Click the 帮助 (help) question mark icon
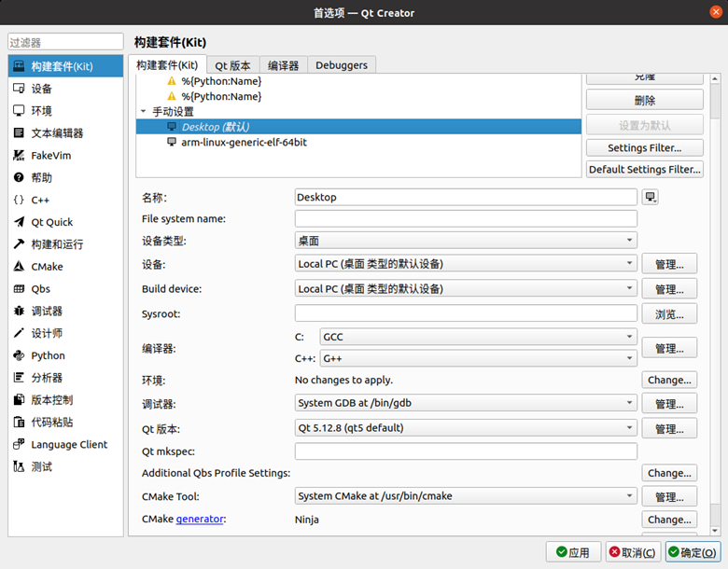Screen dimensions: 728x569 19,177
